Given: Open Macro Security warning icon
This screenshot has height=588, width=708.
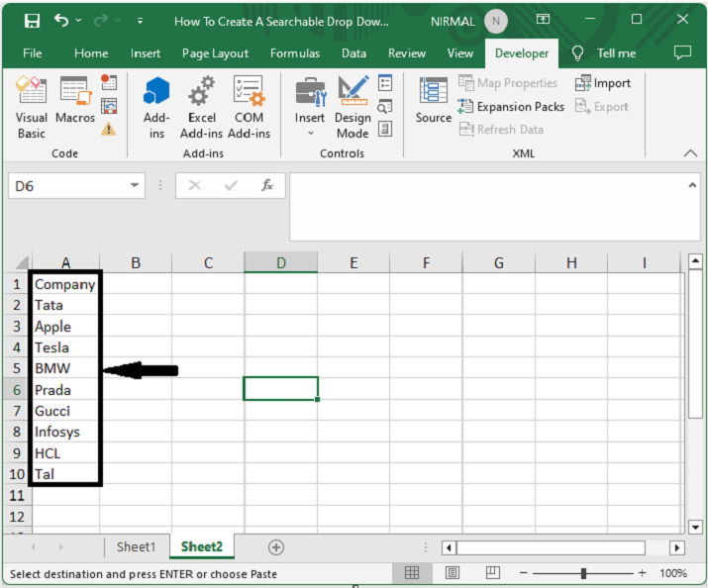Looking at the screenshot, I should 108,130.
